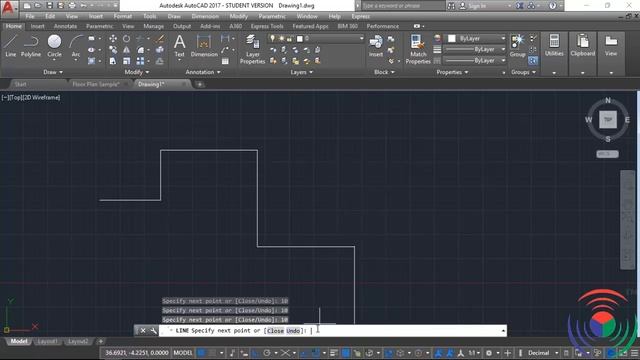Open the Layer Properties manager
This screenshot has width=640, height=360.
tap(253, 49)
